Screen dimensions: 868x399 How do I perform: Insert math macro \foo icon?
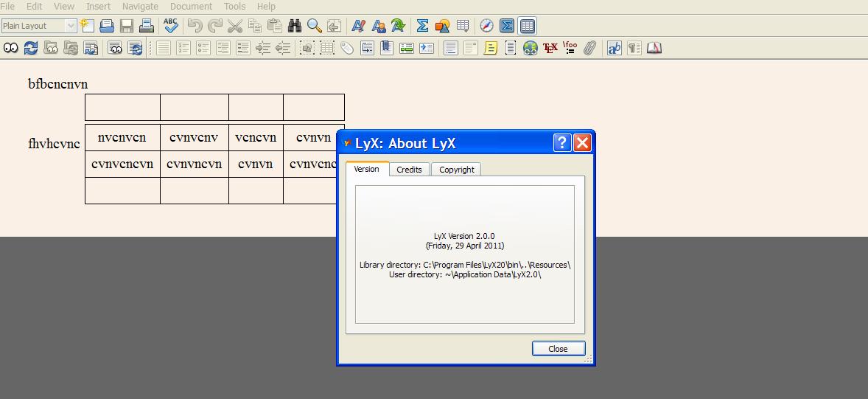[x=570, y=48]
